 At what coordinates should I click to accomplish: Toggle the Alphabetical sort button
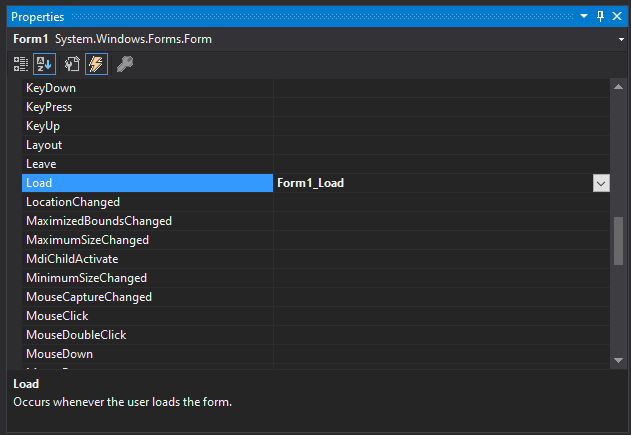pyautogui.click(x=45, y=64)
